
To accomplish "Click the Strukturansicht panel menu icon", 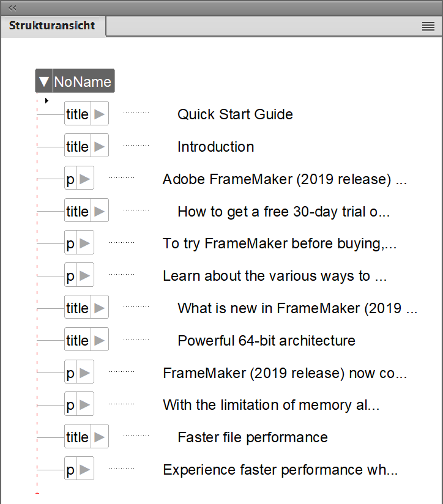I will (x=428, y=25).
